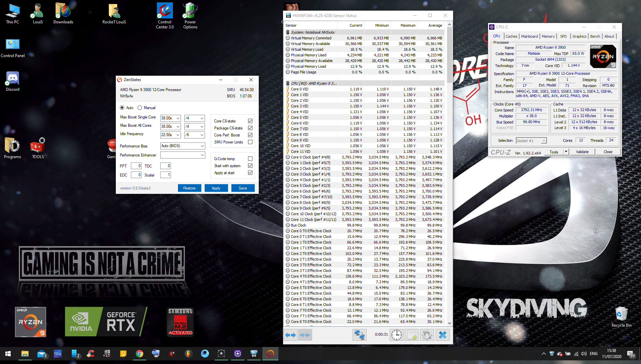641x364 pixels.
Task: Open Idle Frequency divider dropdown
Action: [195, 135]
